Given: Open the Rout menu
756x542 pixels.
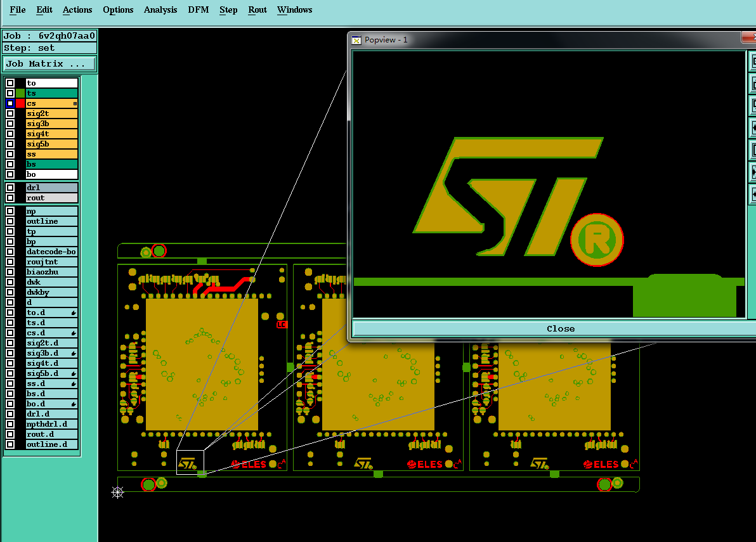Looking at the screenshot, I should (257, 10).
